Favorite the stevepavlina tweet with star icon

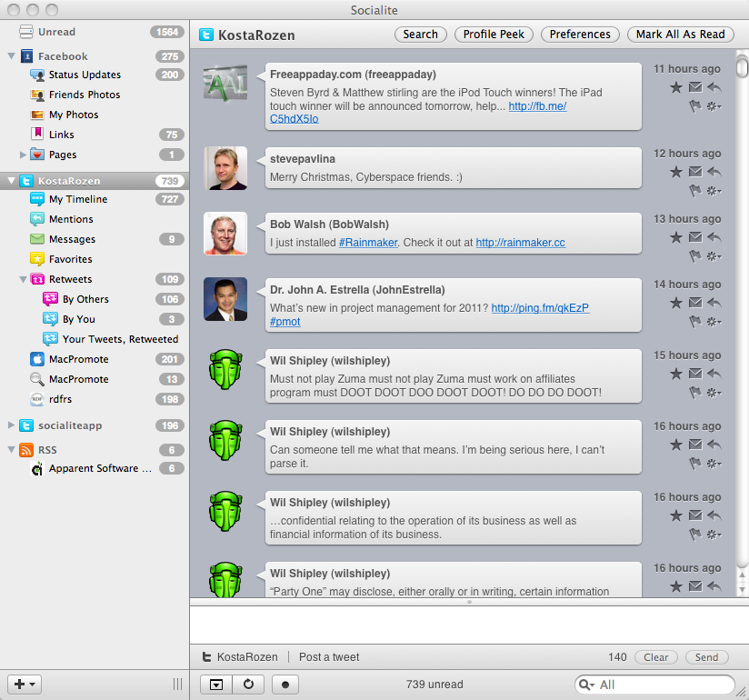pos(676,172)
